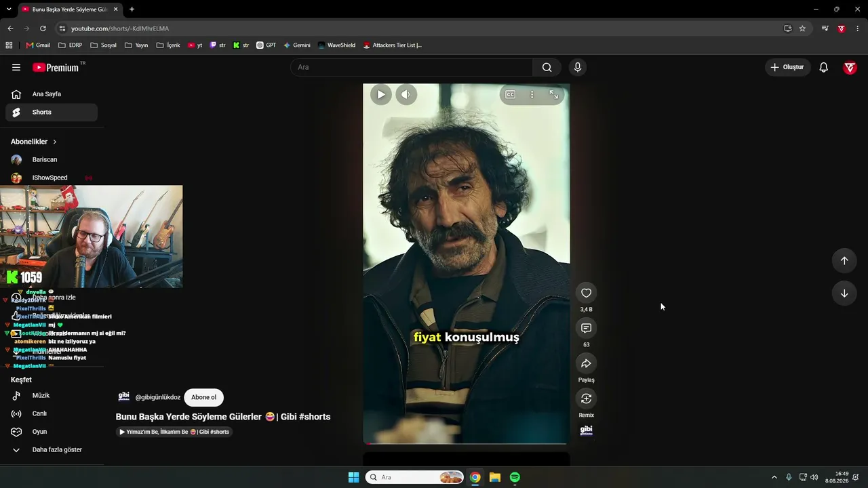The image size is (868, 488).
Task: Open Canlı under Keşfet
Action: pos(52,413)
